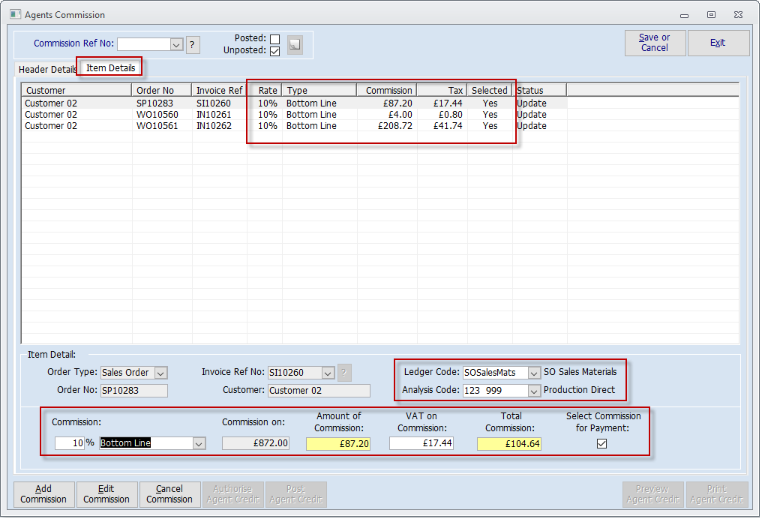Click the Commission Ref No help lookup button
Viewport: 760px width, 518px height.
coord(193,44)
